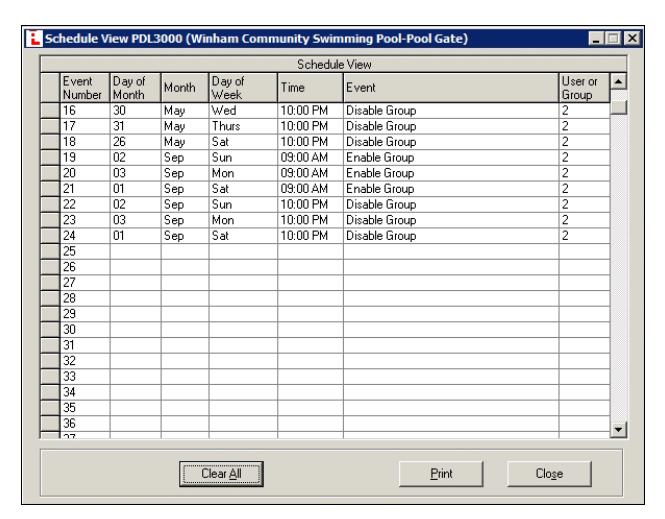Click Sun in event 22 row
Viewport: 665px width, 519px height.
point(243,205)
